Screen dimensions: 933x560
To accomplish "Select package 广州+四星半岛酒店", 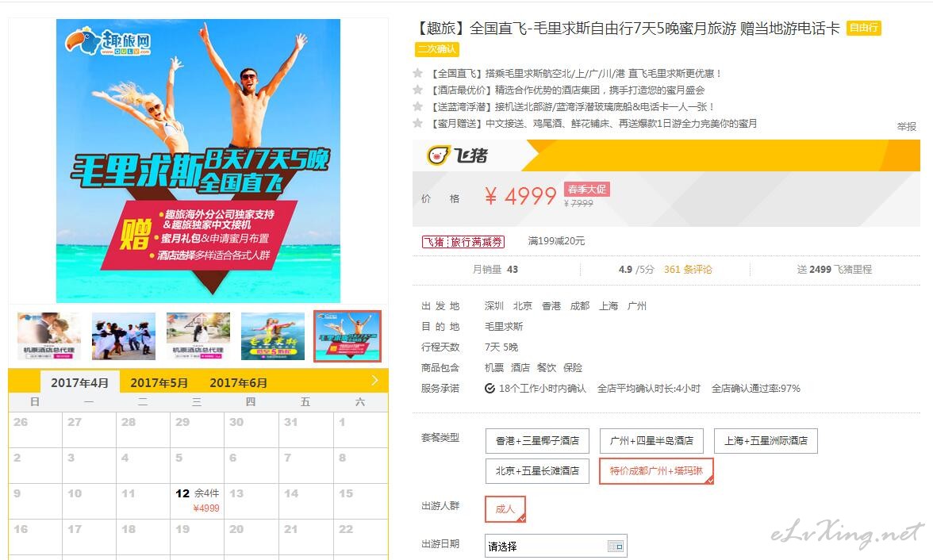I will 651,441.
